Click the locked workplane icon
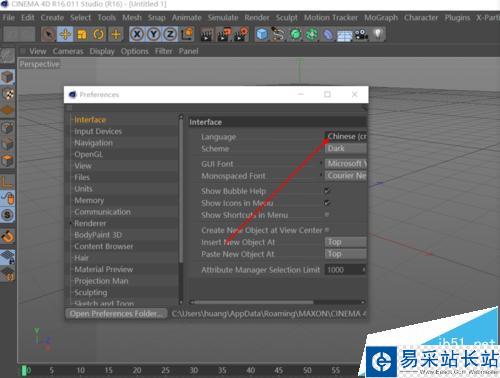The height and width of the screenshot is (378, 500). [7, 257]
